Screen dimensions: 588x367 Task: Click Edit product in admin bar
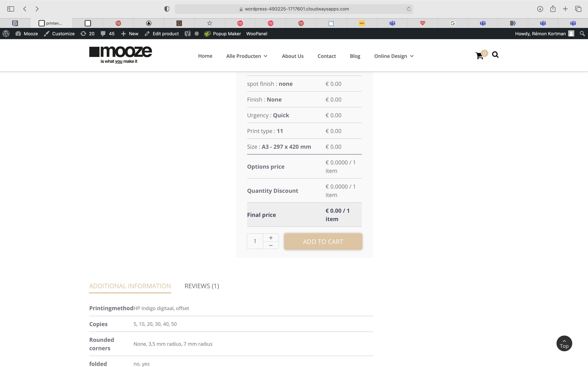click(162, 34)
